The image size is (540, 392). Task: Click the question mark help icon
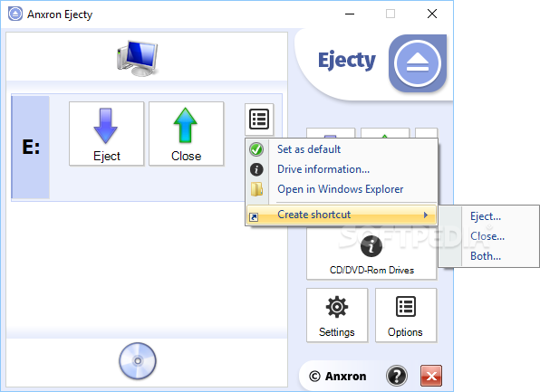pos(397,376)
